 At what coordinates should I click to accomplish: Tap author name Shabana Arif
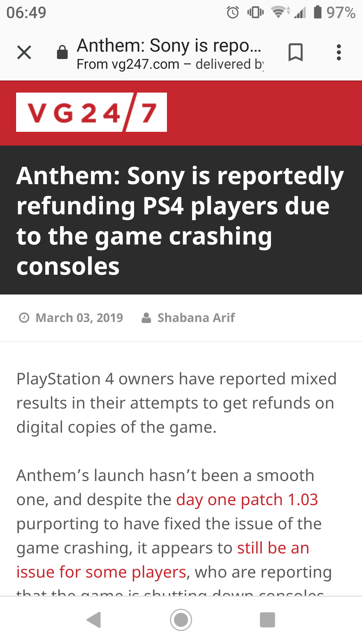coord(196,318)
